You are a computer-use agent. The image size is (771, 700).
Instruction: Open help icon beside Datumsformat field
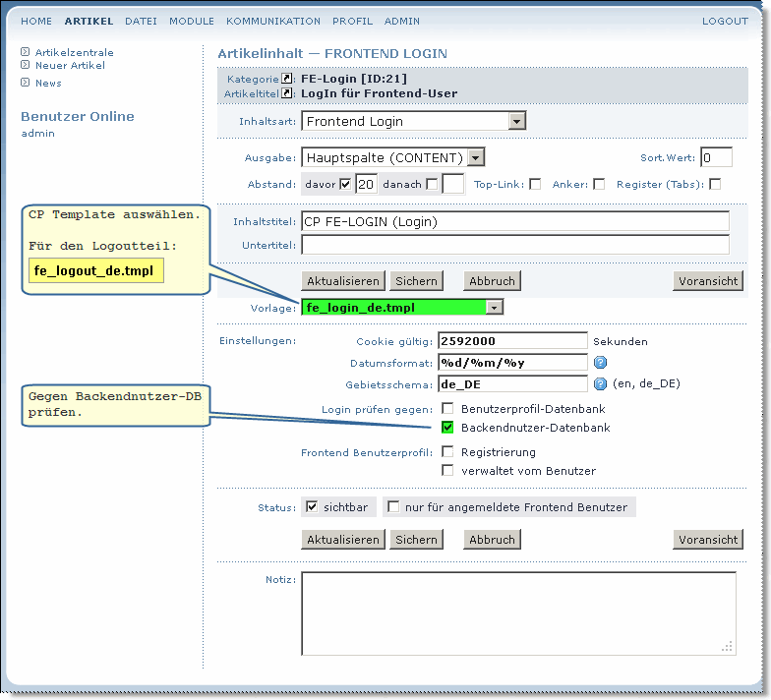point(600,362)
